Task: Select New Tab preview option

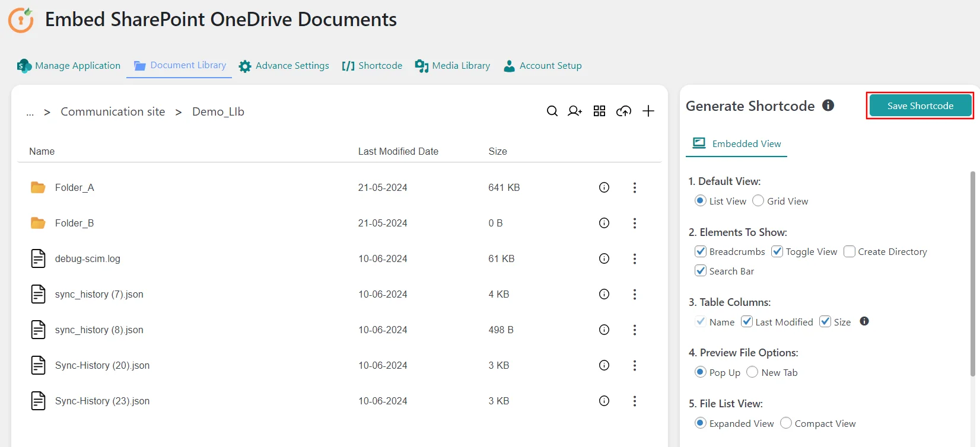Action: [x=752, y=372]
